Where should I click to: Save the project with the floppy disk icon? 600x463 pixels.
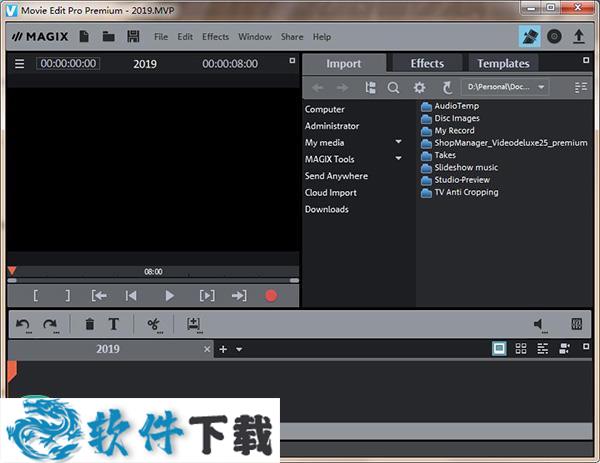coord(133,37)
